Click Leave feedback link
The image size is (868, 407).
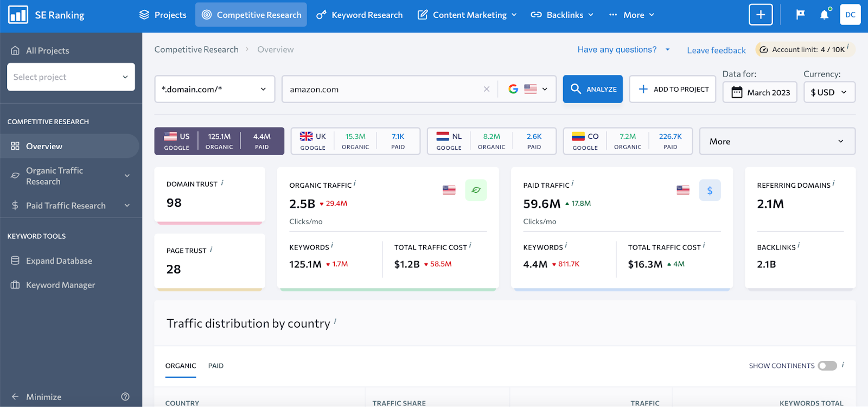click(x=716, y=50)
